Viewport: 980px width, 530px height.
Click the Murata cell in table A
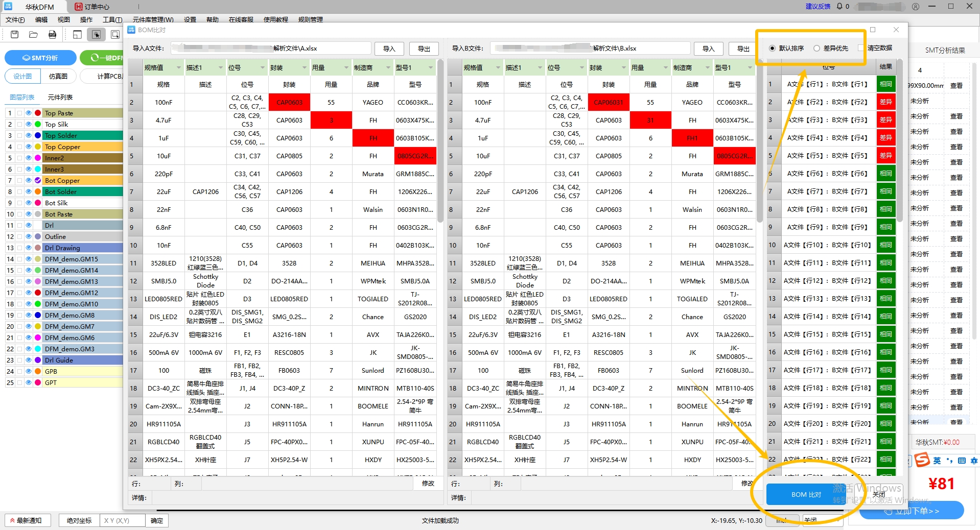pos(373,174)
